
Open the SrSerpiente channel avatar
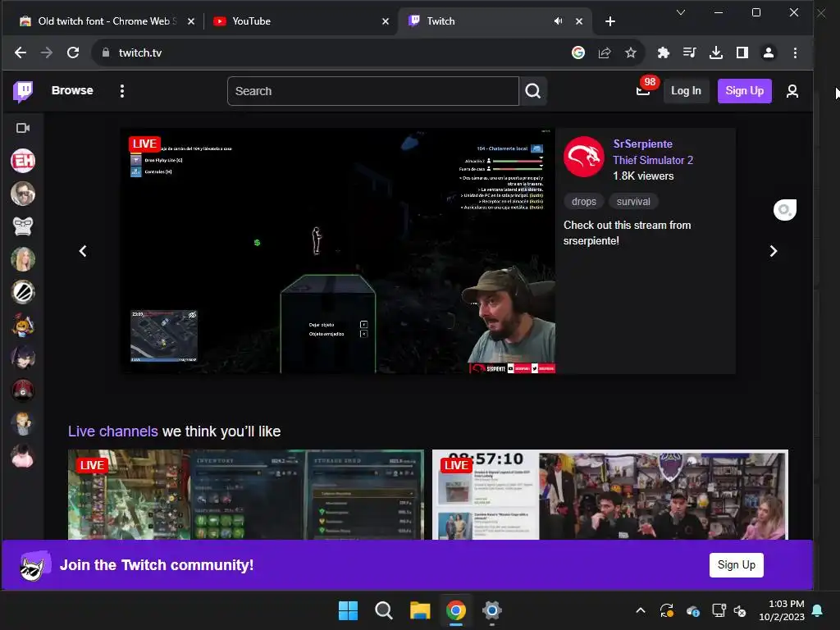tap(584, 157)
